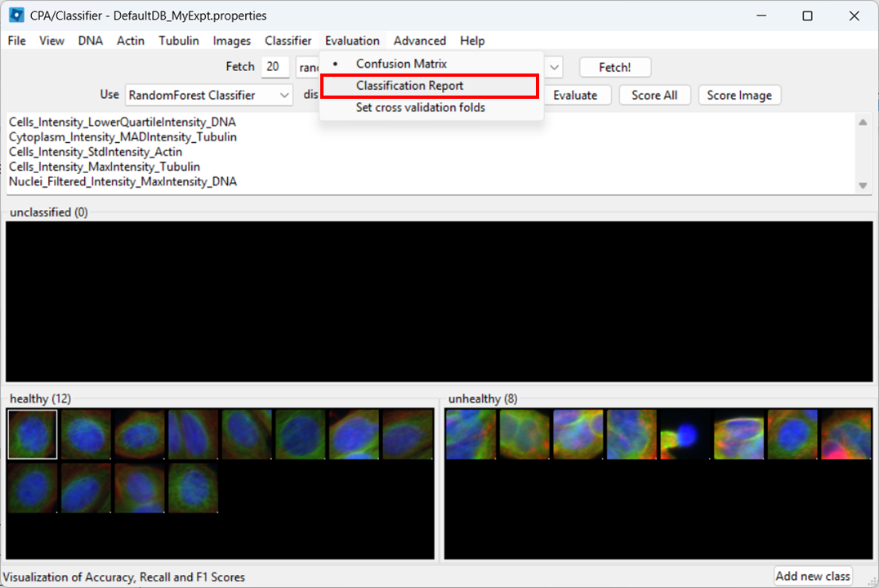The image size is (879, 588).
Task: Open the Help menu
Action: coord(471,40)
